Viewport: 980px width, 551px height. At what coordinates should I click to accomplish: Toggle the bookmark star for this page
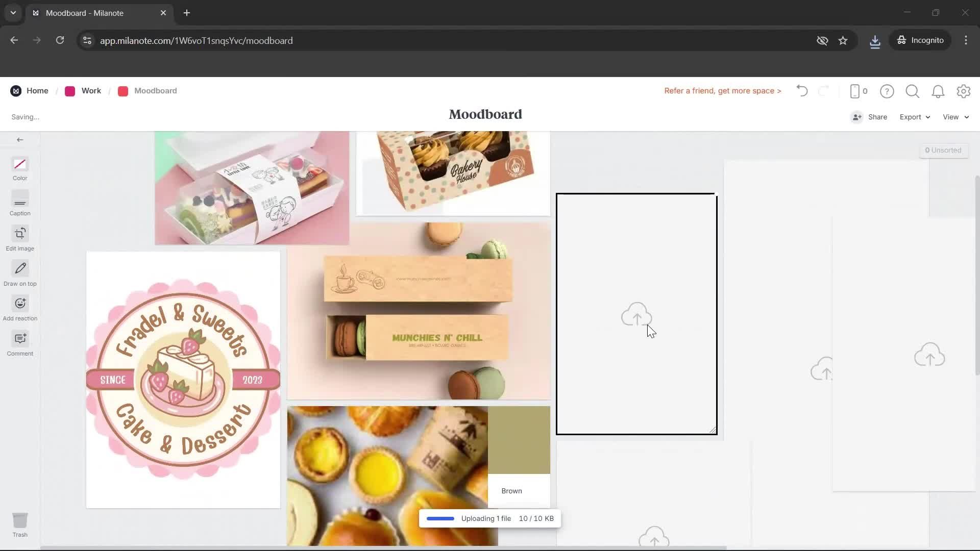843,40
